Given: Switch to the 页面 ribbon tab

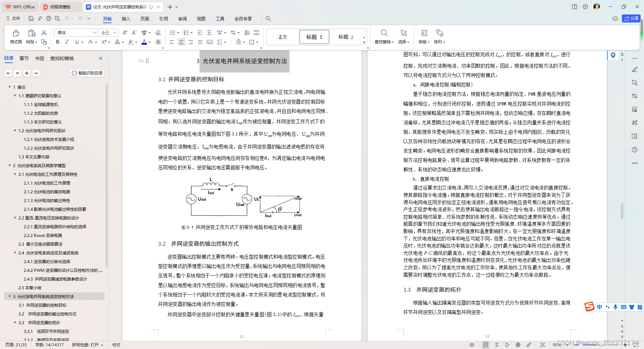Looking at the screenshot, I should pyautogui.click(x=145, y=19).
